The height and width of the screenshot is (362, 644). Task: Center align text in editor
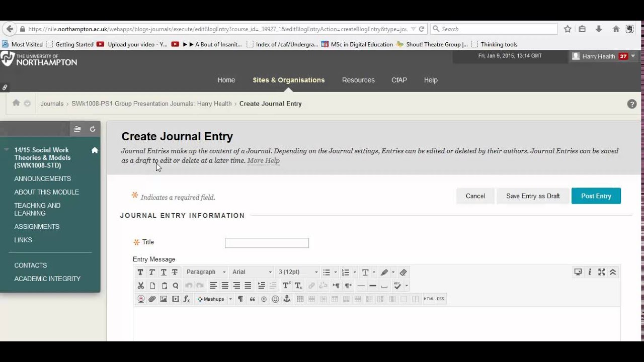pyautogui.click(x=225, y=286)
